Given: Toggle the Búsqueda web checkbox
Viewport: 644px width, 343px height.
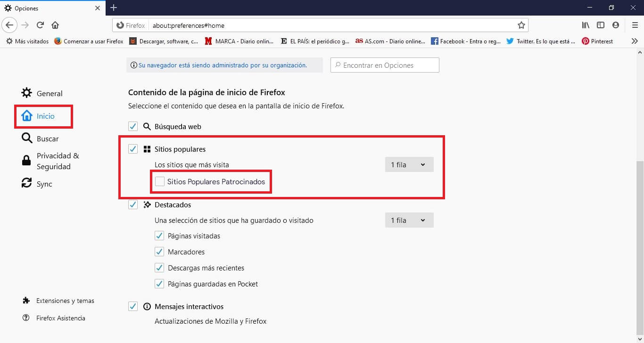Looking at the screenshot, I should coord(133,126).
